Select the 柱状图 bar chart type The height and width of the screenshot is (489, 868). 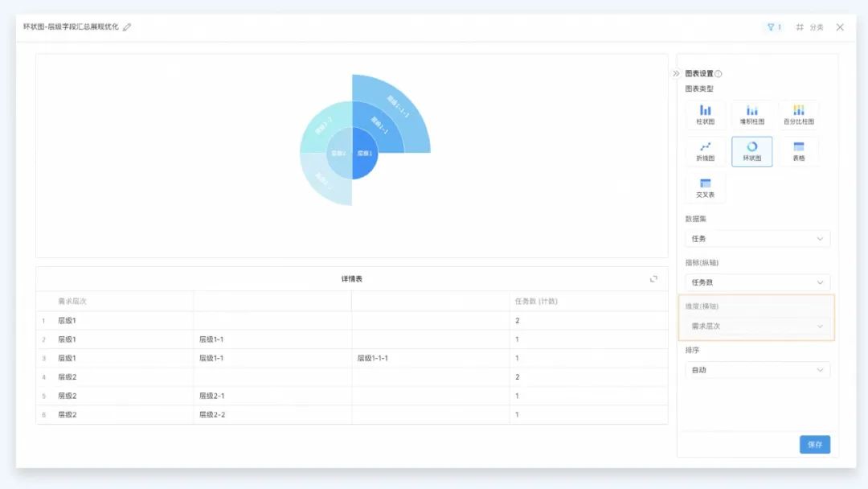coord(705,115)
